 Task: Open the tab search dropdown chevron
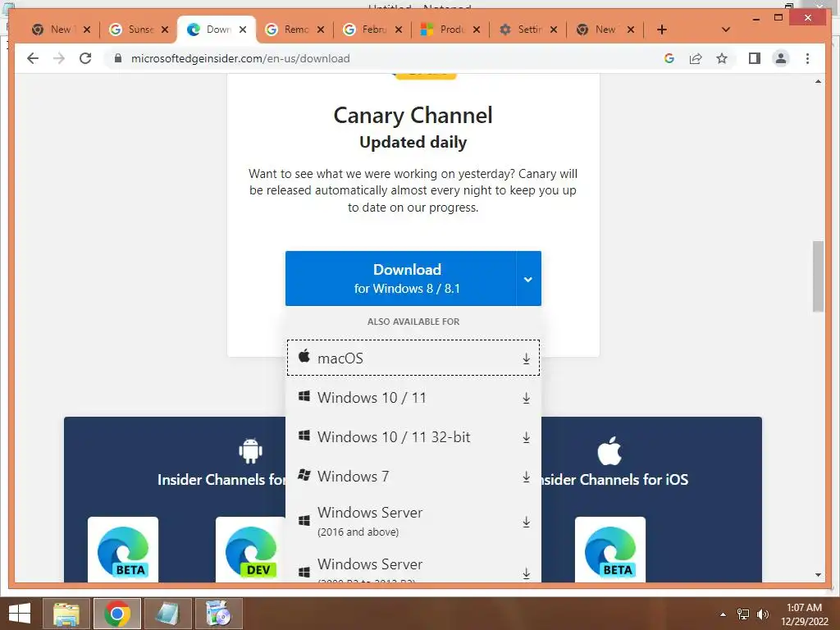click(x=726, y=30)
